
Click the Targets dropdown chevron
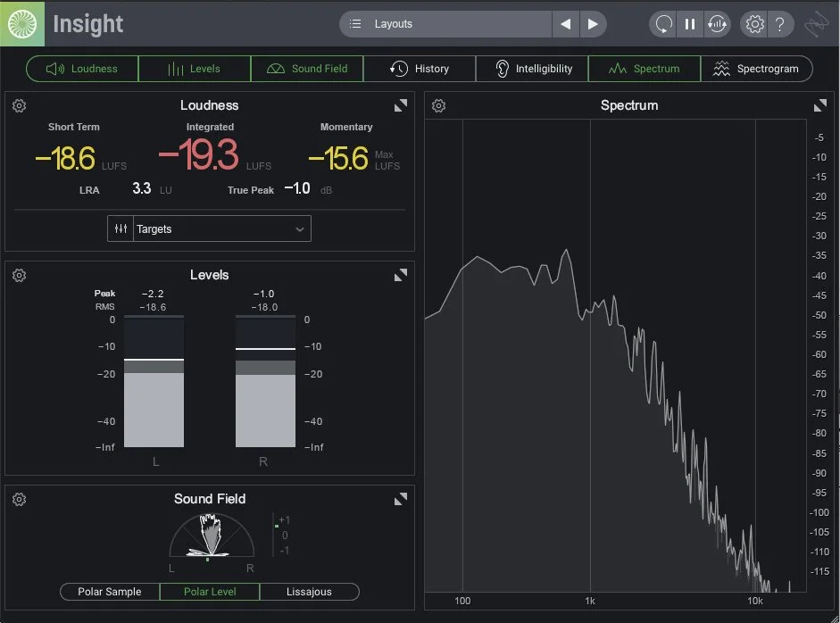(300, 229)
